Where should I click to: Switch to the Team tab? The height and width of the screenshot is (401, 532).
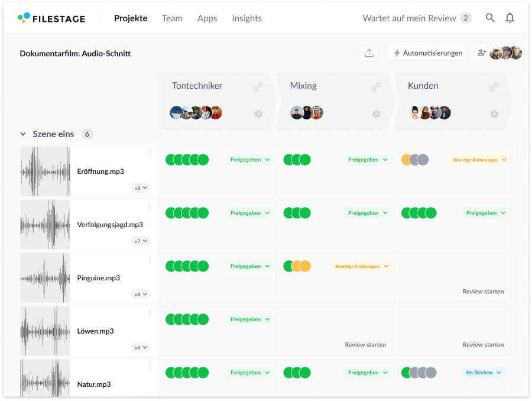pyautogui.click(x=172, y=18)
